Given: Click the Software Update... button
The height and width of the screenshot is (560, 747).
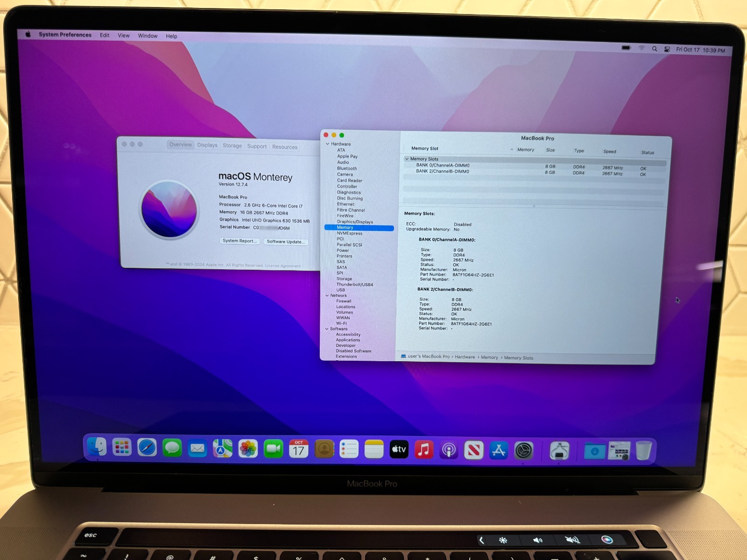Looking at the screenshot, I should click(285, 241).
